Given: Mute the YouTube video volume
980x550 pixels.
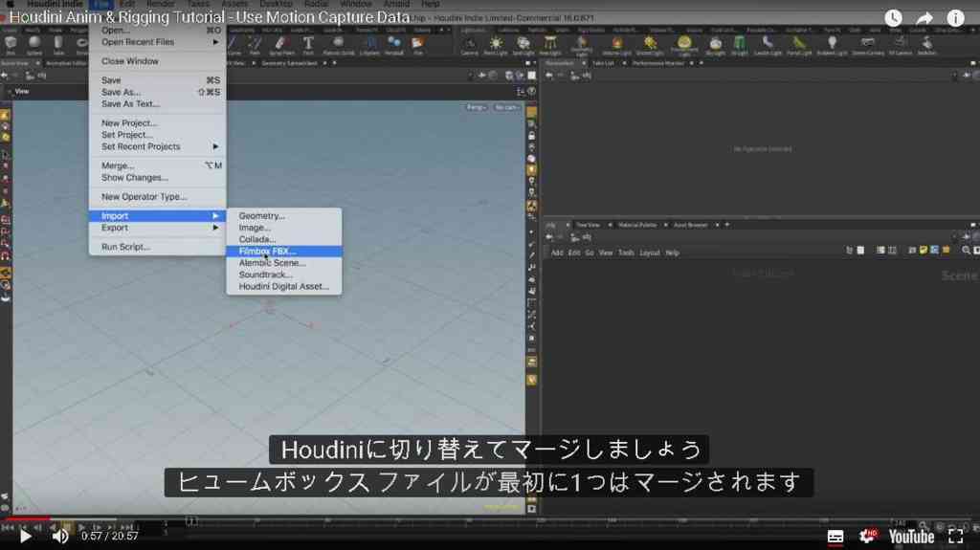Looking at the screenshot, I should pyautogui.click(x=60, y=537).
